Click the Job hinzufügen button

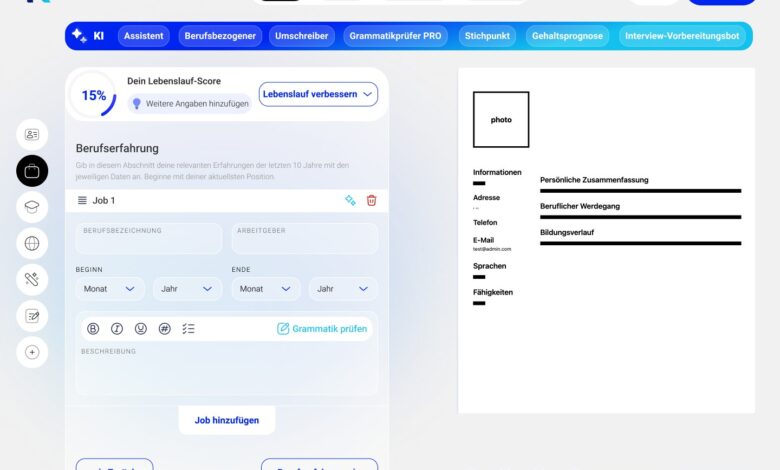point(227,420)
